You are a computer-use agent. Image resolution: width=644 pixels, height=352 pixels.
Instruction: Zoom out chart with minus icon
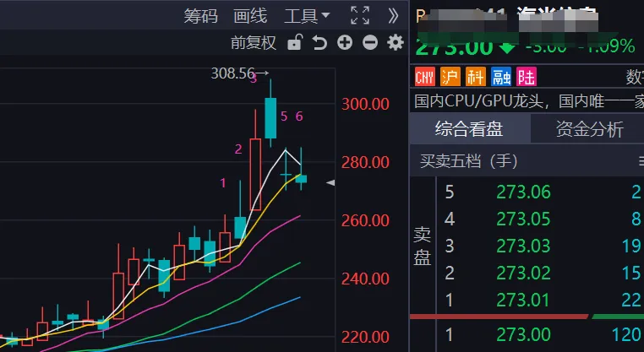tap(370, 42)
